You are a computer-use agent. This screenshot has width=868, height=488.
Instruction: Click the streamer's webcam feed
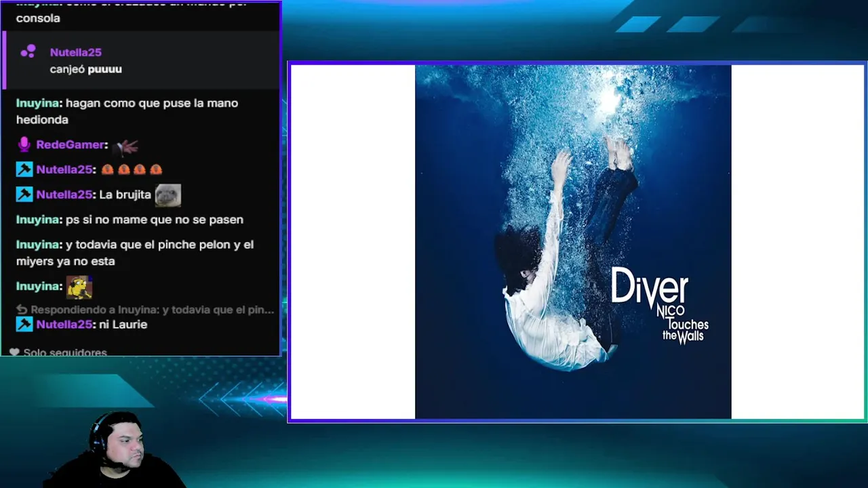pyautogui.click(x=115, y=449)
